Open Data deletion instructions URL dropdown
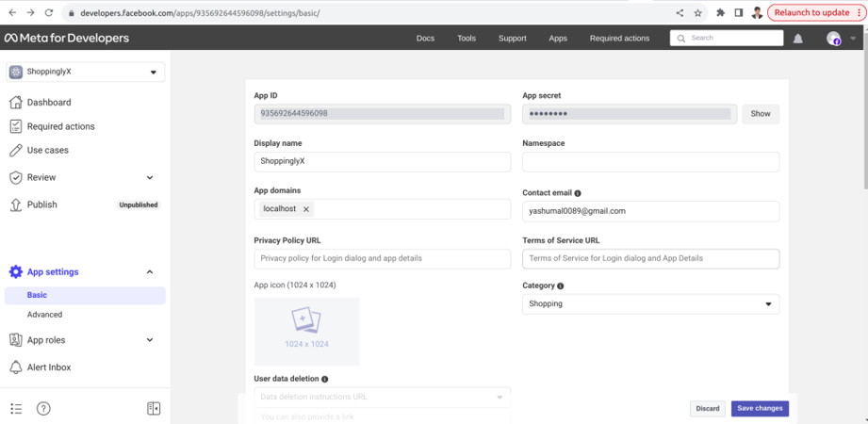The width and height of the screenshot is (868, 424). click(383, 397)
